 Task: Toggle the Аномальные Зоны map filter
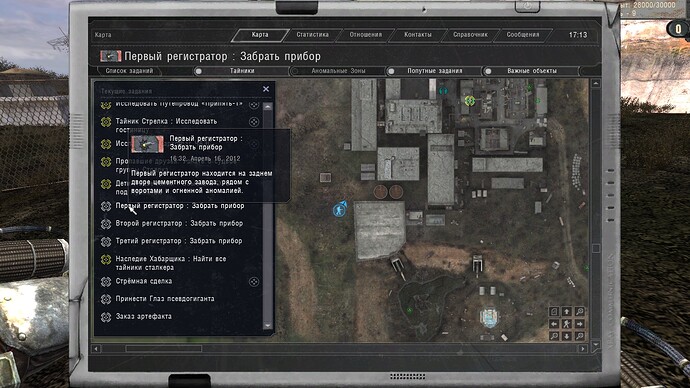tap(295, 71)
